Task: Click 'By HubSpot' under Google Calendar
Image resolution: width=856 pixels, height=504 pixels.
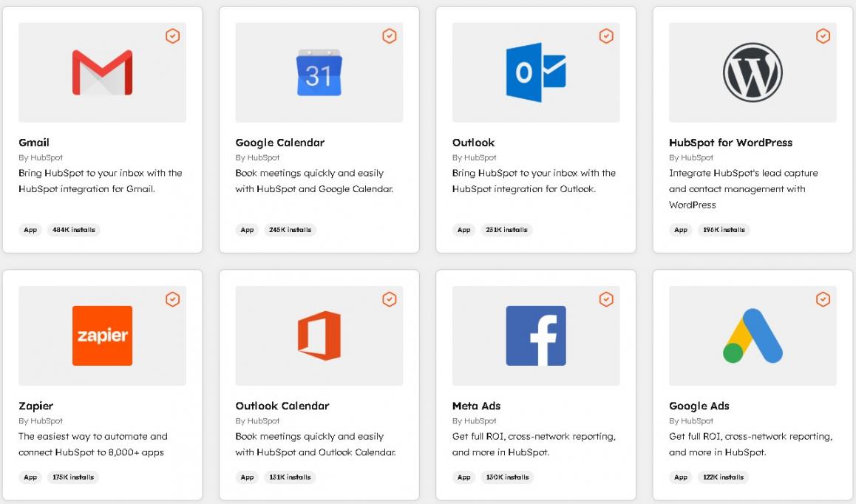Action: coord(257,158)
